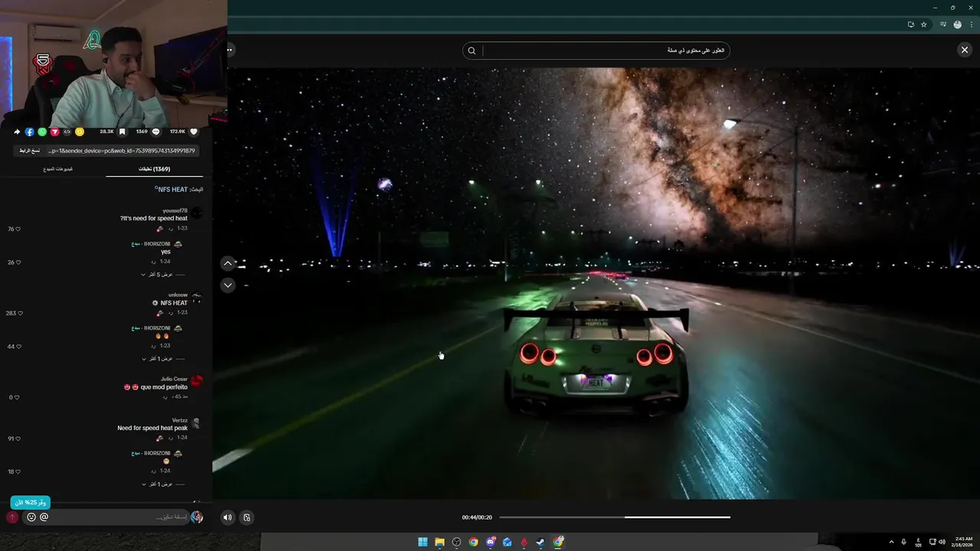Image resolution: width=980 pixels, height=551 pixels.
Task: Open File Explorer from taskbar
Action: click(x=439, y=542)
